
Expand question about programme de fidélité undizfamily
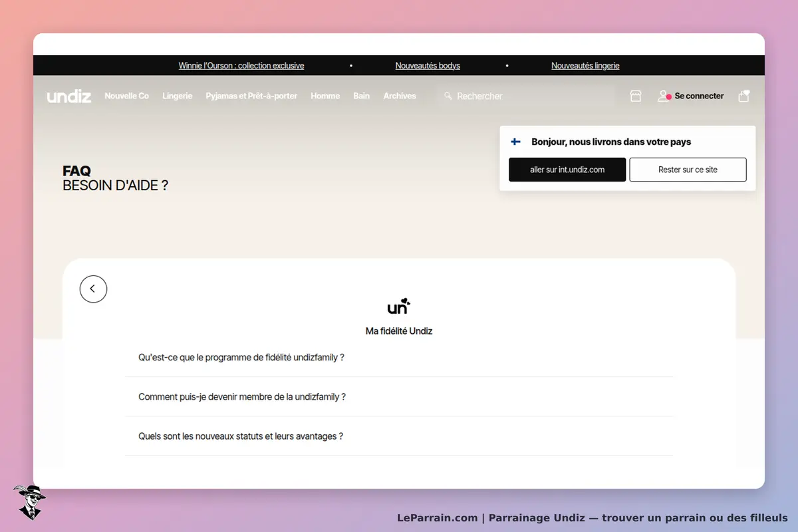399,357
